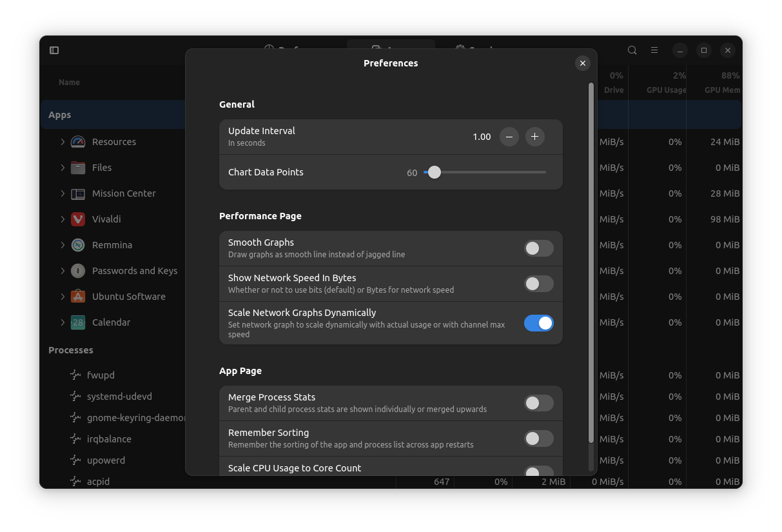Enable Smooth Graphs
782x532 pixels.
coord(538,248)
